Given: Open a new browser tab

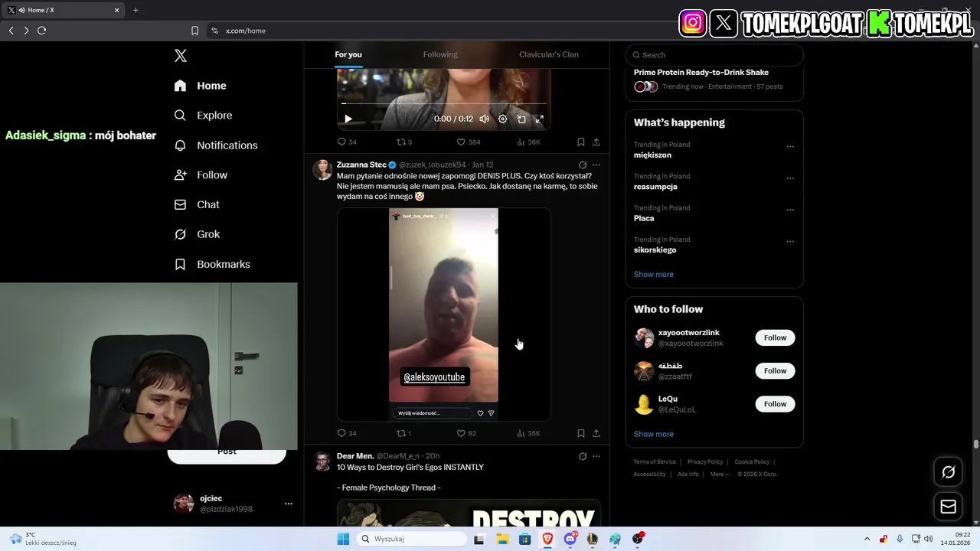Looking at the screenshot, I should coord(136,10).
